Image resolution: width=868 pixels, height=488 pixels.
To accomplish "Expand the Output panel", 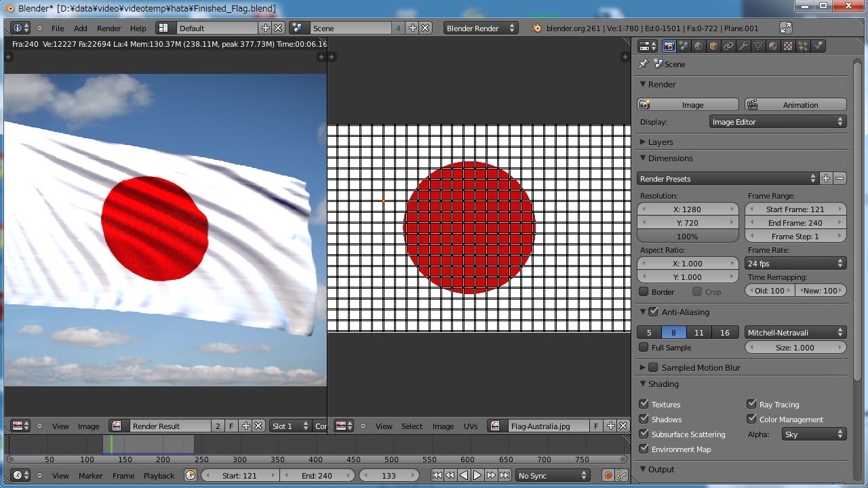I will click(660, 469).
